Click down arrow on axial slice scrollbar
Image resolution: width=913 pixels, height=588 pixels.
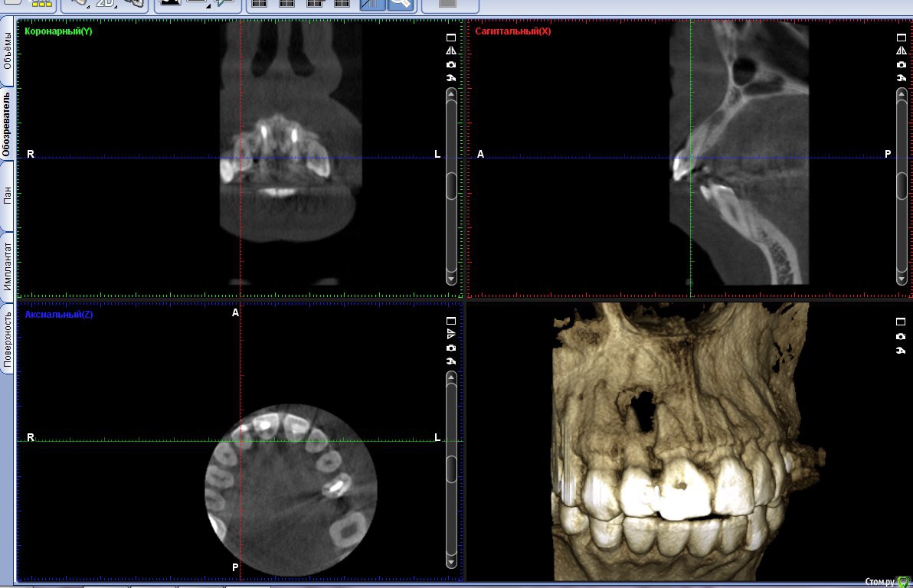pos(451,563)
